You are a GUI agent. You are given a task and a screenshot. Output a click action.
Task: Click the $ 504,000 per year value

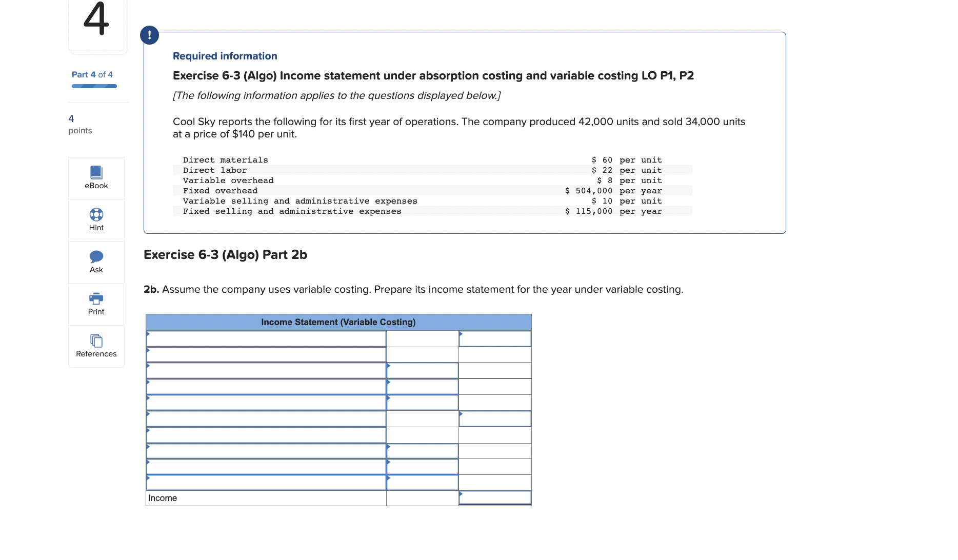[x=613, y=191]
